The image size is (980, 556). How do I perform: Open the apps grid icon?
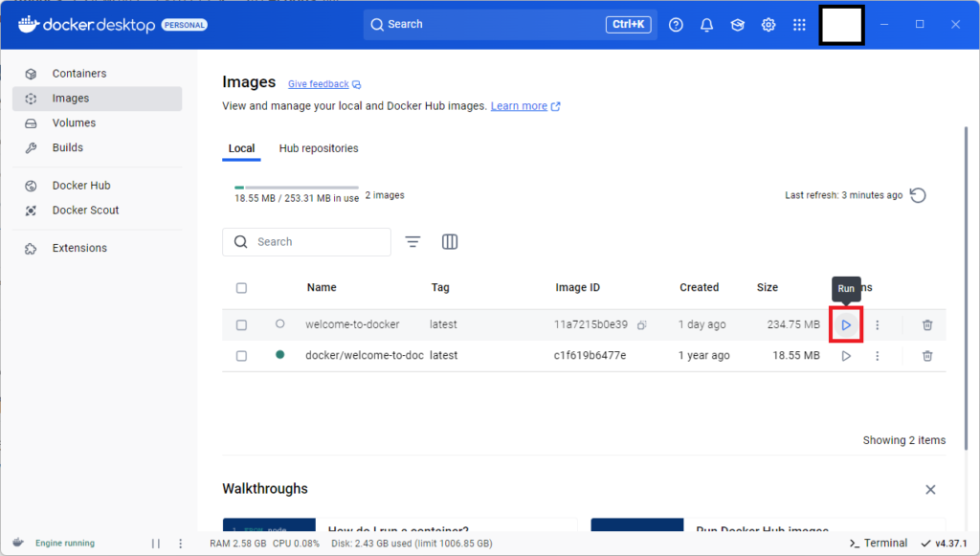(799, 24)
